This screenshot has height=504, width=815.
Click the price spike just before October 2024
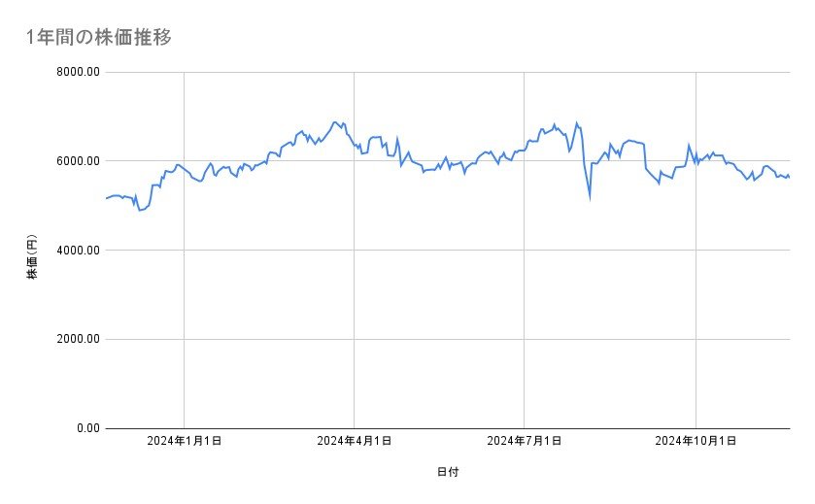[689, 146]
